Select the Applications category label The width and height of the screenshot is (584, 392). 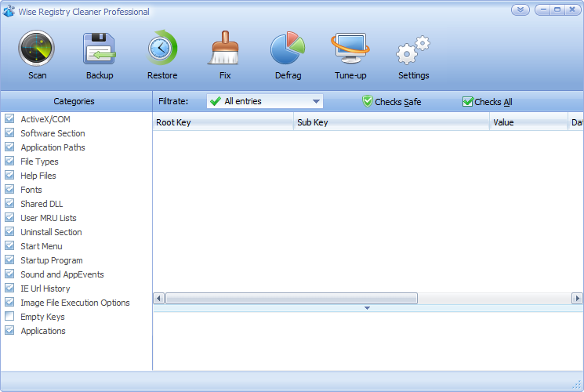point(43,332)
